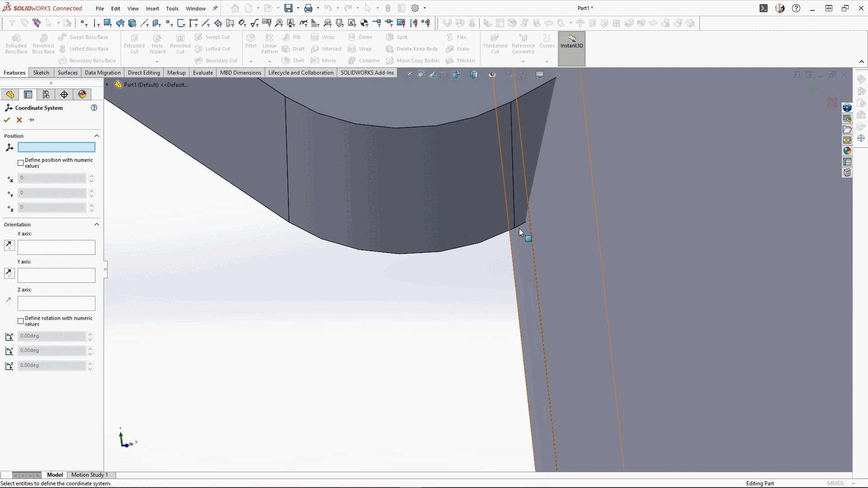
Task: Switch to the Evaluate tab
Action: click(x=203, y=73)
